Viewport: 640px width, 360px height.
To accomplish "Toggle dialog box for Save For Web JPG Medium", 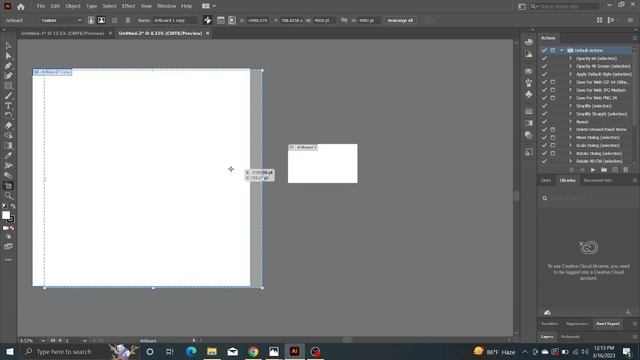I will click(x=553, y=90).
